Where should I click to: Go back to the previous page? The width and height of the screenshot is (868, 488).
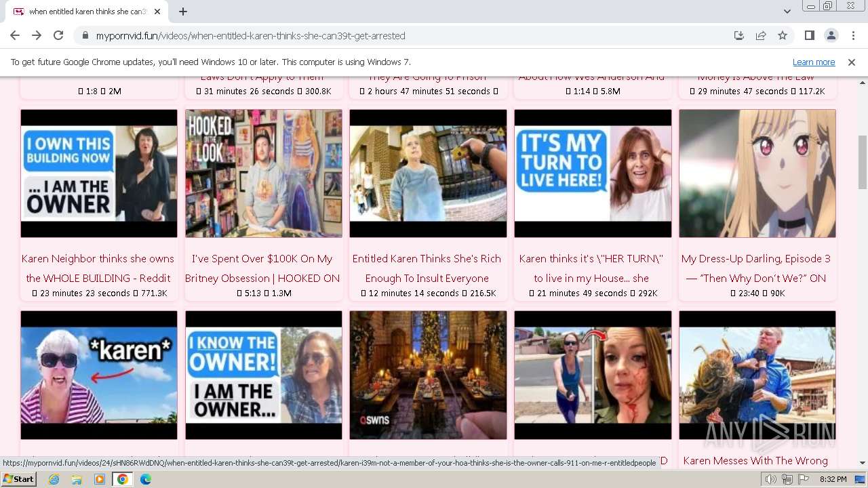15,35
